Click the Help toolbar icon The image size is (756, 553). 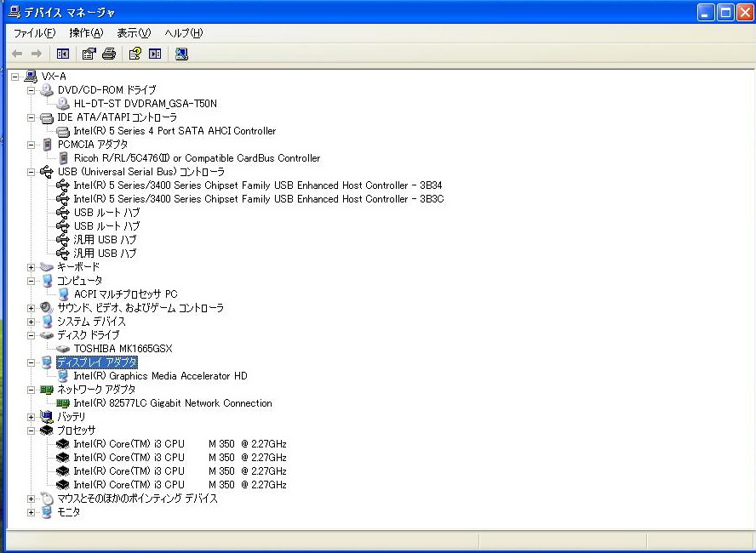[135, 54]
